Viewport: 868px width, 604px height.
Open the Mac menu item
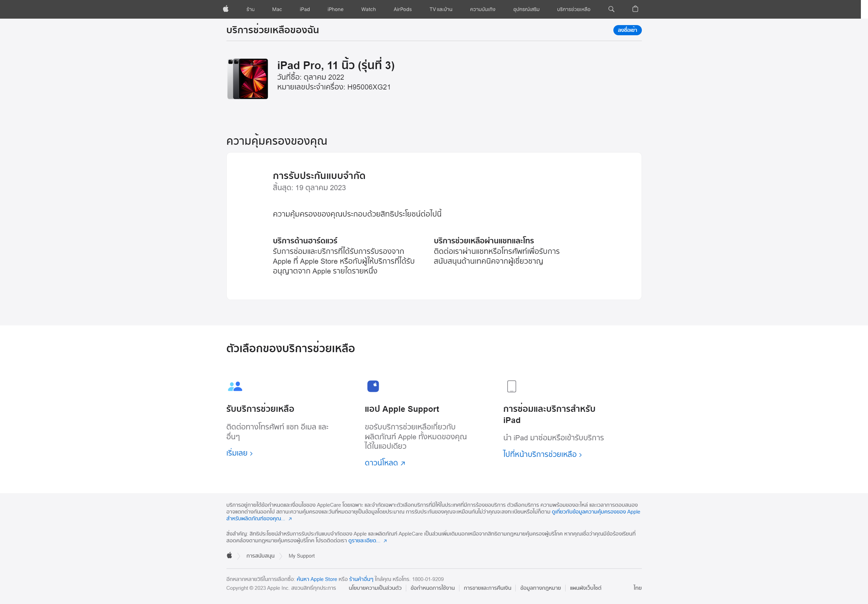click(277, 9)
